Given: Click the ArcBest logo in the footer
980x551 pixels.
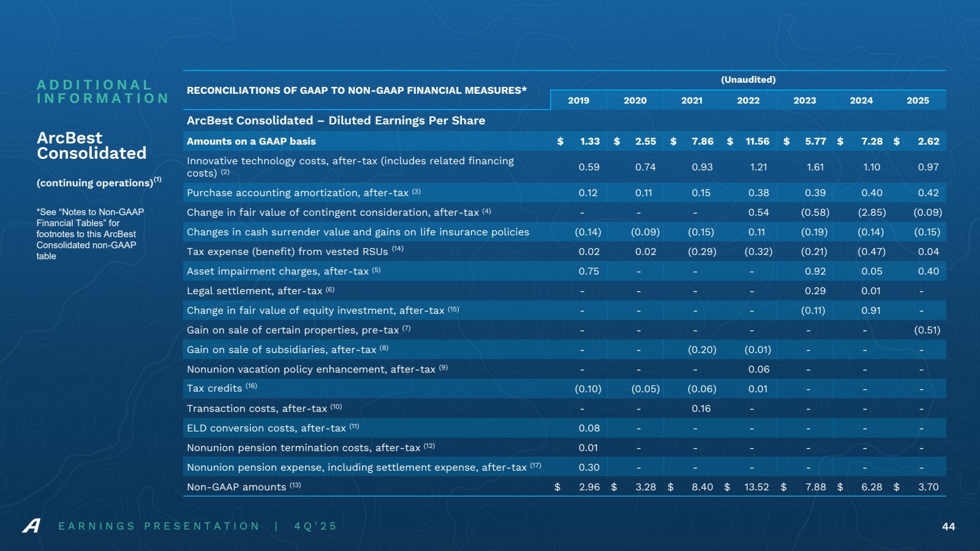Looking at the screenshot, I should tap(31, 526).
